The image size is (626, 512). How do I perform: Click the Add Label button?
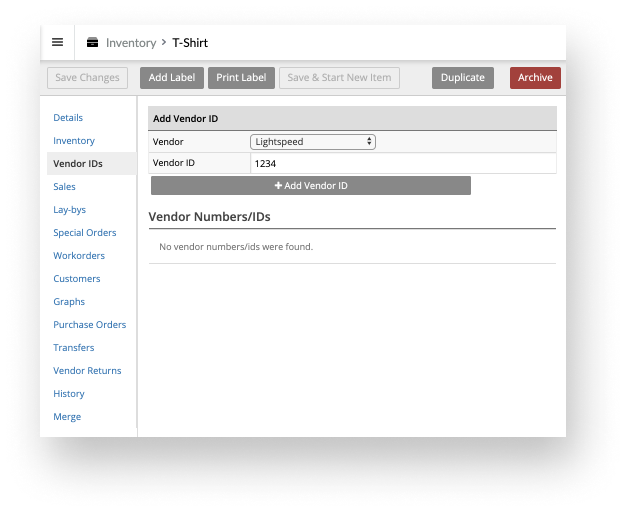172,77
